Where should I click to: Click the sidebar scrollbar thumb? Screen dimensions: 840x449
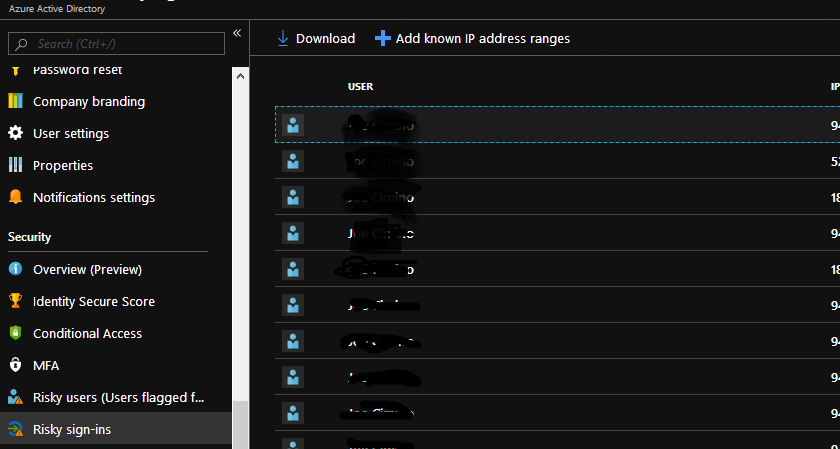pyautogui.click(x=241, y=424)
